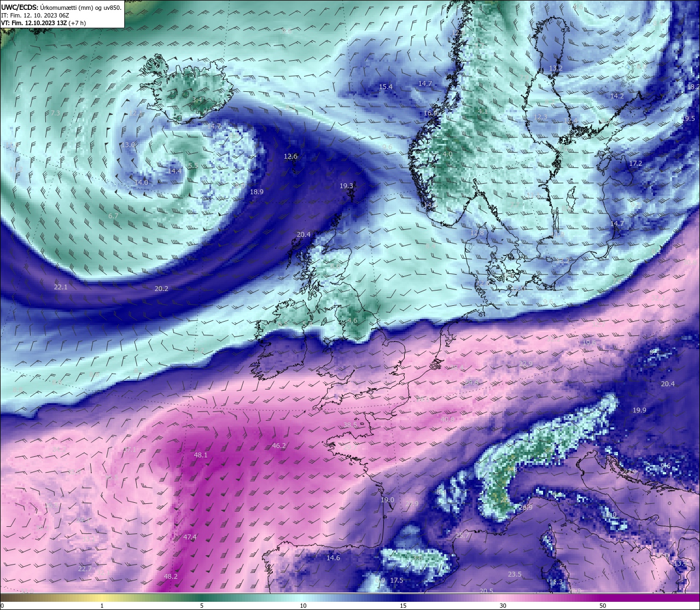The height and width of the screenshot is (610, 700).
Task: Click the 30 tick label on the colour scale
Action: (x=503, y=606)
